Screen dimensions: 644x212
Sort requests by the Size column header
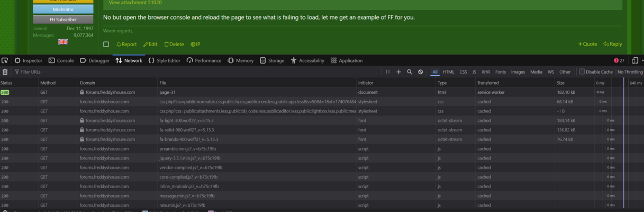(x=560, y=83)
